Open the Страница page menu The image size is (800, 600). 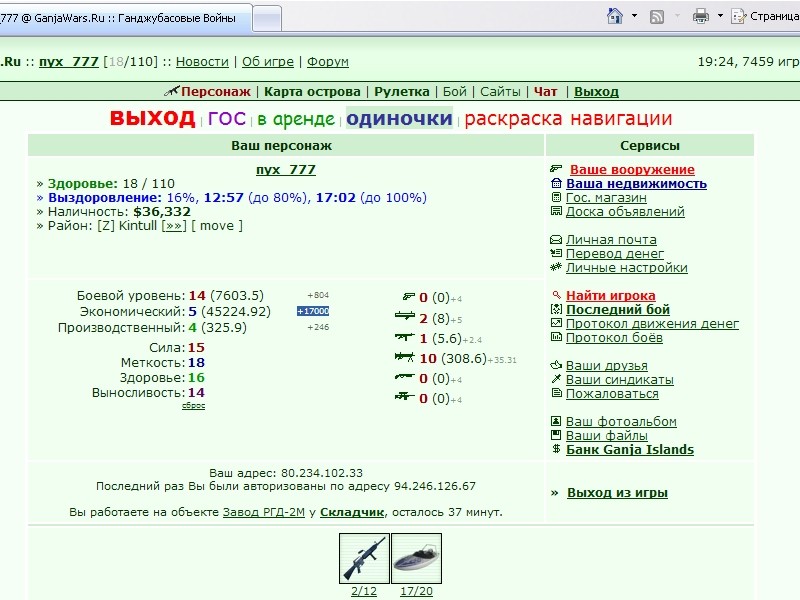[765, 16]
